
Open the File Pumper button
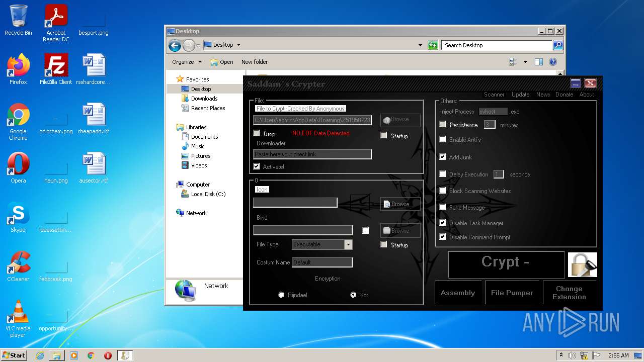pyautogui.click(x=512, y=293)
